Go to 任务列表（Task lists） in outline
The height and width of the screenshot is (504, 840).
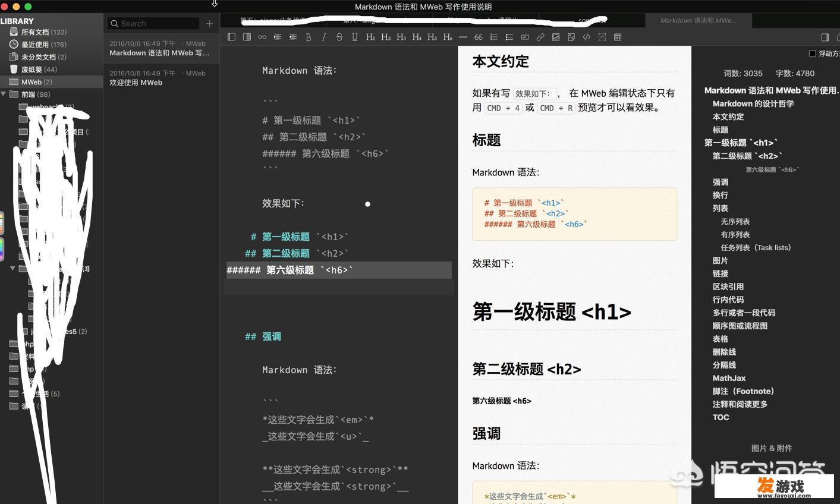pyautogui.click(x=756, y=247)
